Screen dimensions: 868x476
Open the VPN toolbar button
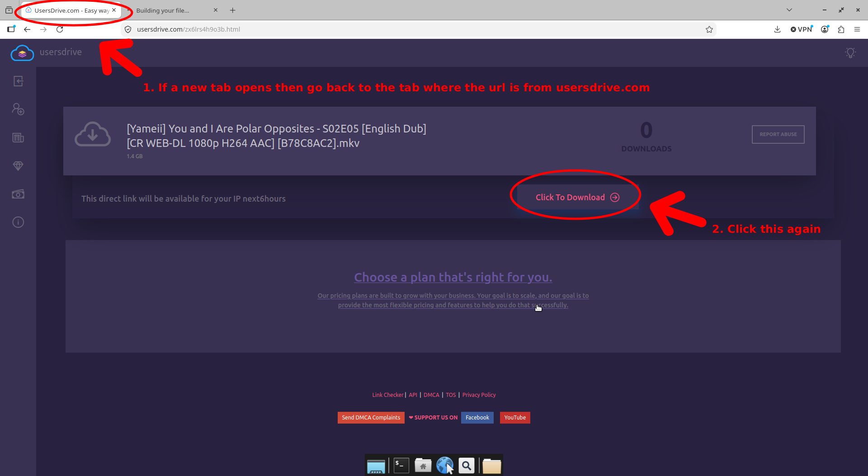tap(802, 29)
